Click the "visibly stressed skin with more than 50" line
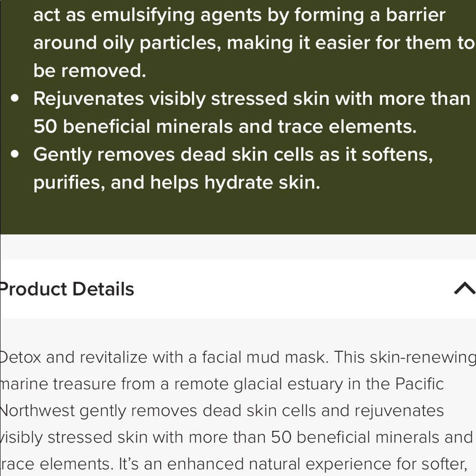Screen dimensions: 476x476 236,437
